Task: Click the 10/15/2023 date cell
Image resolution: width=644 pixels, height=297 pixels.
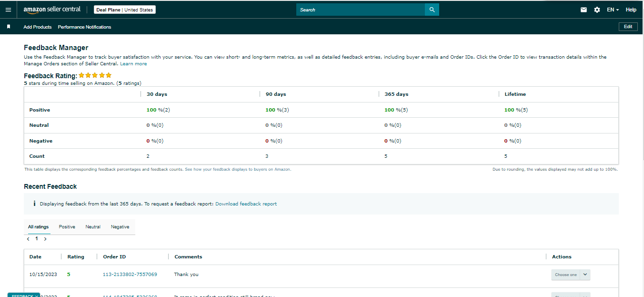Action: (43, 275)
